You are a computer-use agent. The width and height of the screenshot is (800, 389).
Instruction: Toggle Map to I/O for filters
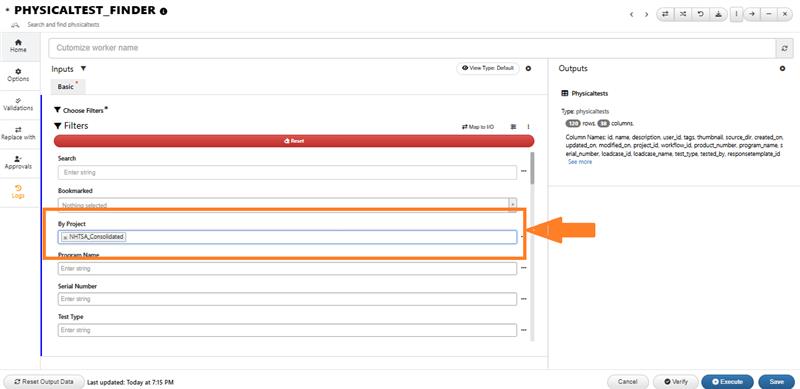click(478, 127)
